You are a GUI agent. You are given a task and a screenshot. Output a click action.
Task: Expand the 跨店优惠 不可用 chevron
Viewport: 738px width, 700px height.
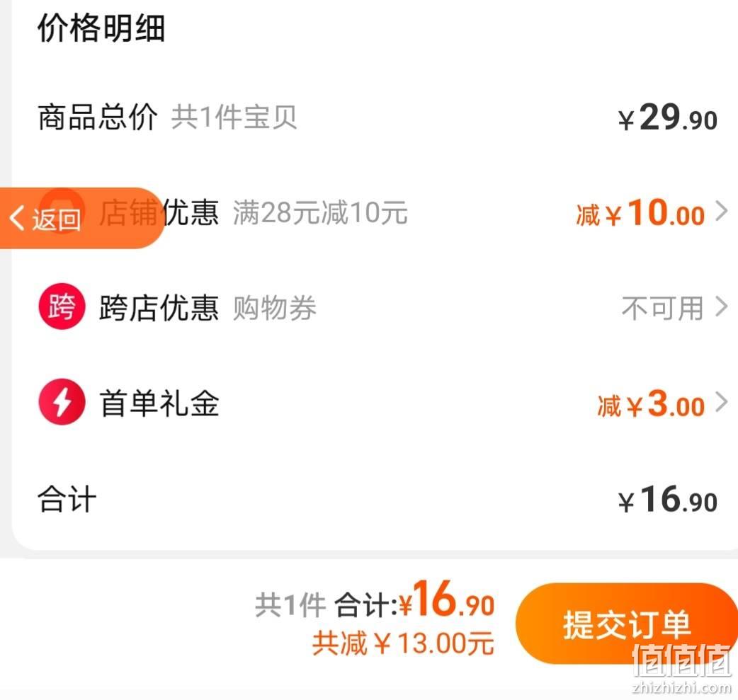coord(722,306)
